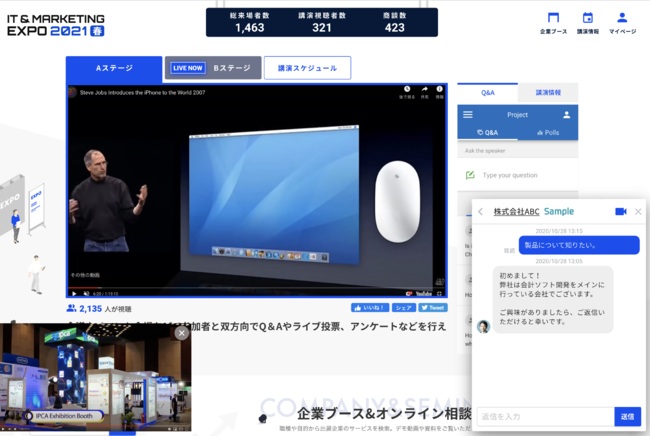Viewport: 650px width, 436px height.
Task: Click the chat sender avatar
Action: (483, 327)
